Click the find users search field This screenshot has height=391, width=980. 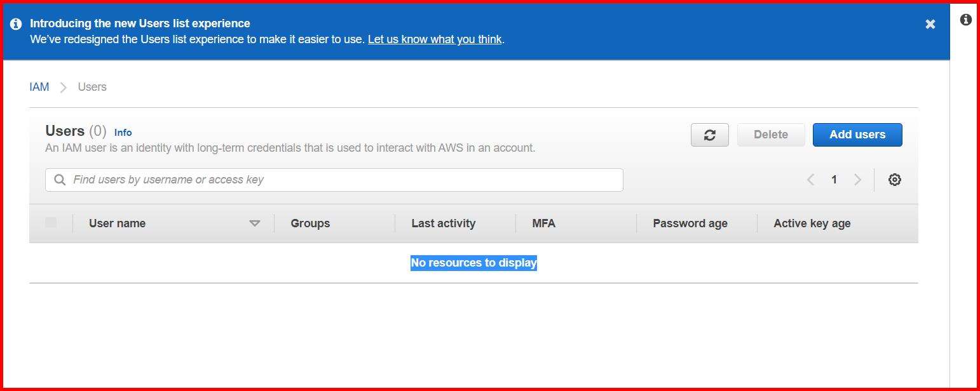click(334, 180)
